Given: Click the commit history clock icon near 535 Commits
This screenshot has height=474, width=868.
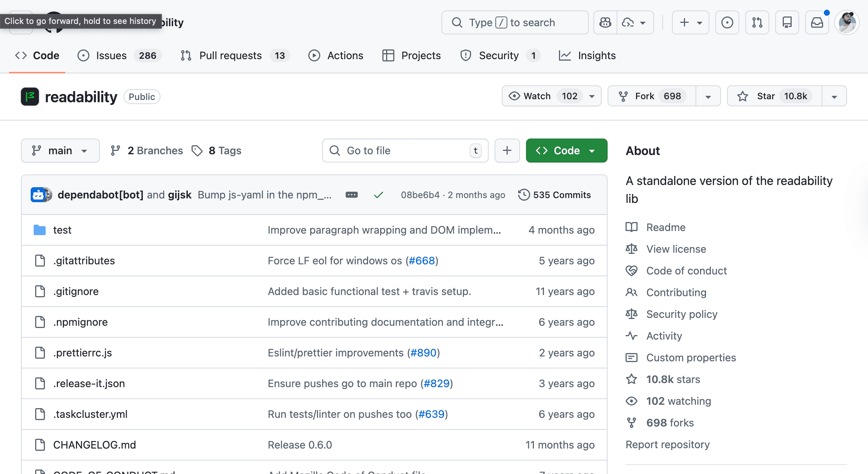Looking at the screenshot, I should [525, 195].
